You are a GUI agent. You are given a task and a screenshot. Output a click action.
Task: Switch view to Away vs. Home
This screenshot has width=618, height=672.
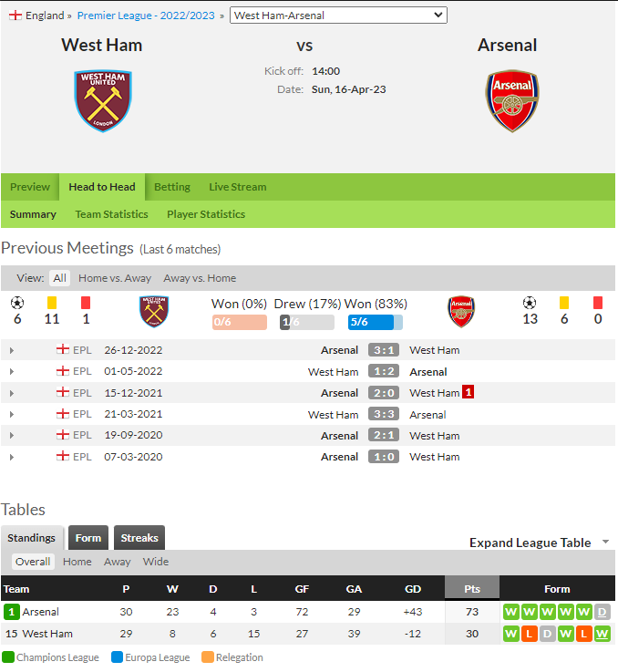pyautogui.click(x=200, y=278)
